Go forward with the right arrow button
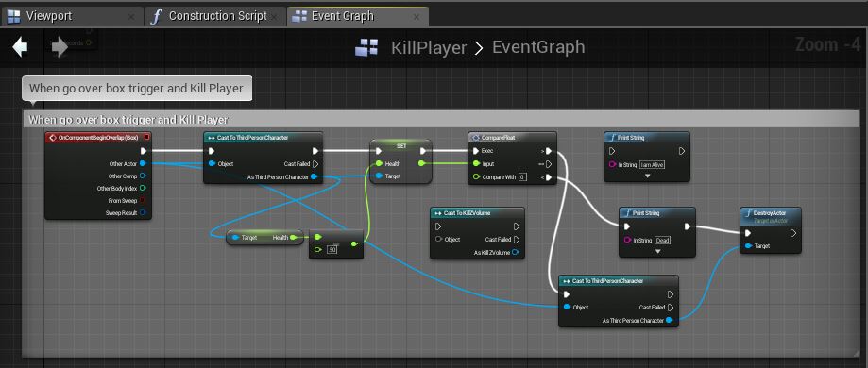Image resolution: width=868 pixels, height=368 pixels. (x=60, y=47)
